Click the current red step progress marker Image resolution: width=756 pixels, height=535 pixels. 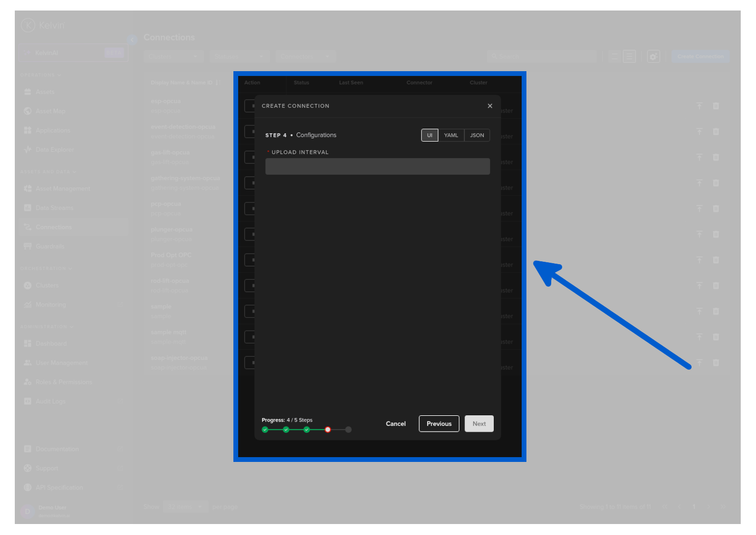click(327, 429)
